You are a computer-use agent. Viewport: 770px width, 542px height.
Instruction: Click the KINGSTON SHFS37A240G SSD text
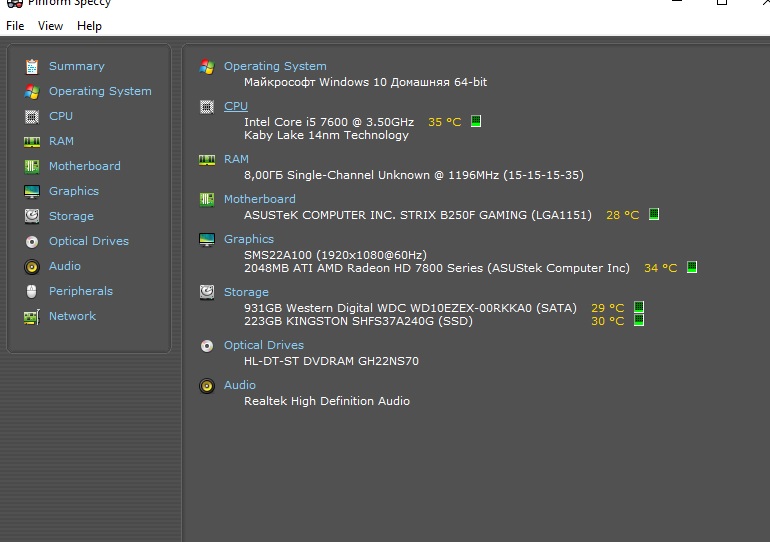pyautogui.click(x=360, y=321)
